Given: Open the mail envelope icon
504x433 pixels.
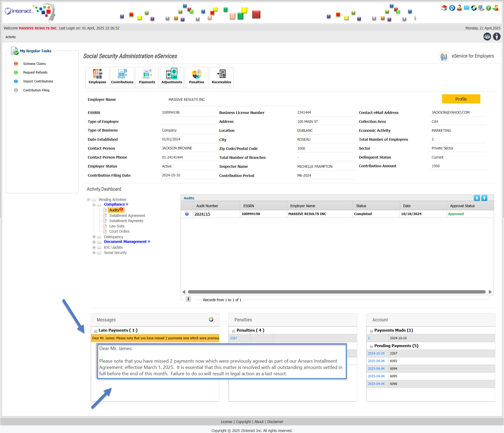Looking at the screenshot, I should 466,8.
